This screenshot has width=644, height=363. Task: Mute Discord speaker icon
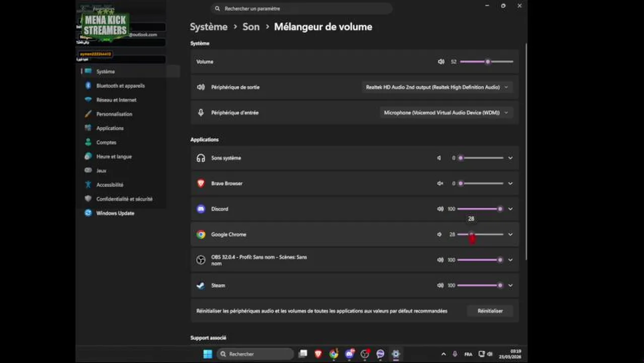pyautogui.click(x=440, y=209)
